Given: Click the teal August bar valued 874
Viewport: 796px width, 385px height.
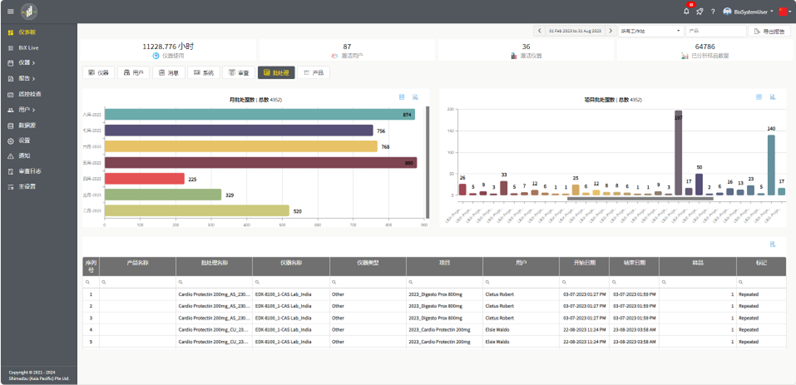Looking at the screenshot, I should (x=259, y=114).
